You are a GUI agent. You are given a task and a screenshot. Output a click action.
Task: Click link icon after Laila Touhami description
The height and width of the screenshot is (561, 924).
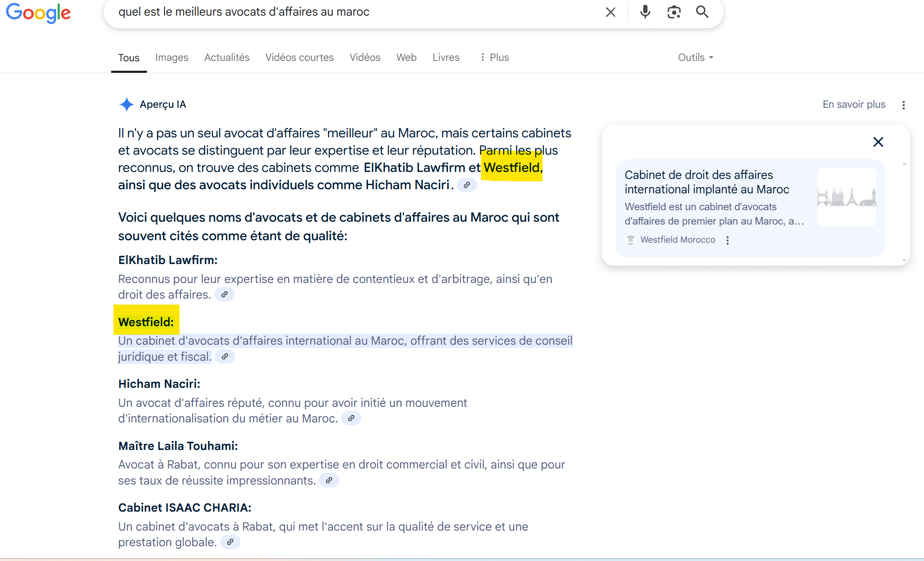(x=329, y=480)
